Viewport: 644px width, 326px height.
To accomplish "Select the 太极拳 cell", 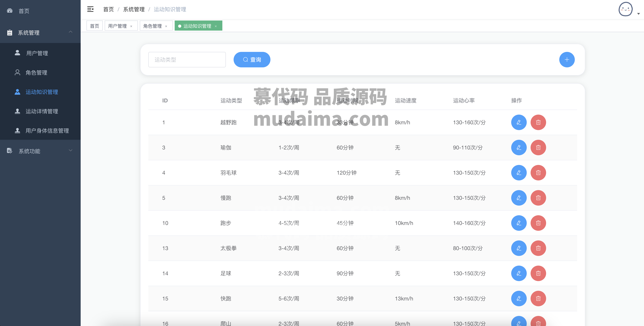I will tap(228, 248).
